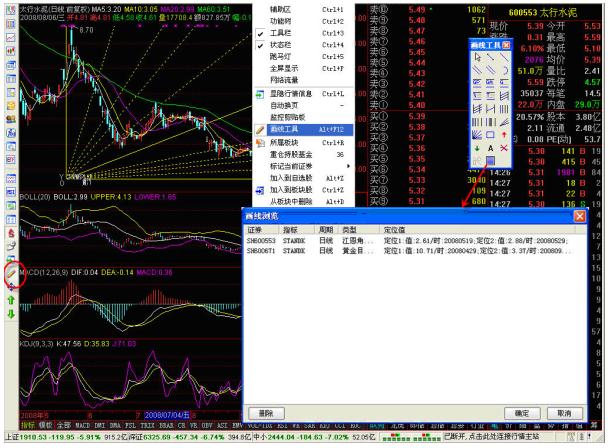Viewport: 613px width, 448px height.
Task: Close the 画线浏览 dialog
Action: (579, 216)
